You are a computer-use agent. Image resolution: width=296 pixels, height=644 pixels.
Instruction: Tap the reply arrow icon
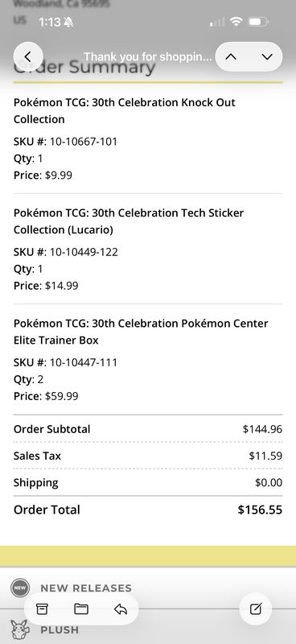tap(121, 609)
